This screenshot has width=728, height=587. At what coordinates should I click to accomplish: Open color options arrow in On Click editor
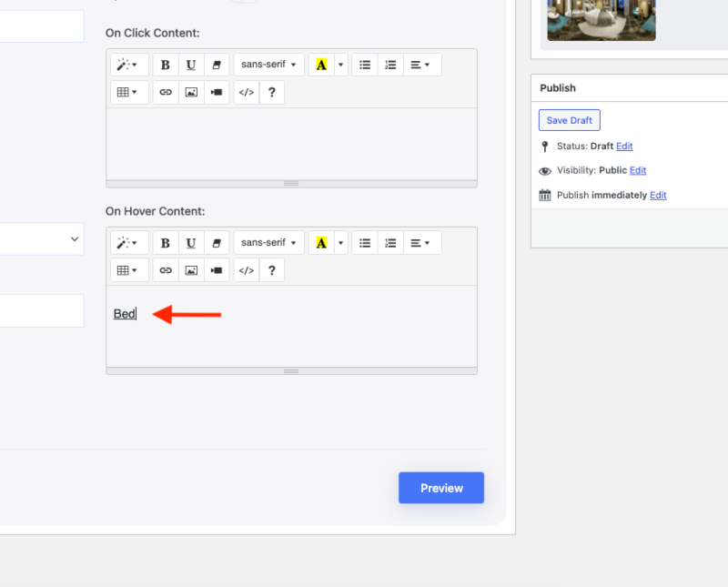340,65
